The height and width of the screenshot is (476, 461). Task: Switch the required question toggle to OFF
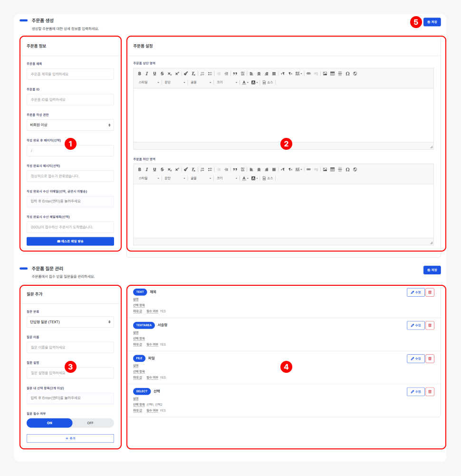tap(93, 423)
